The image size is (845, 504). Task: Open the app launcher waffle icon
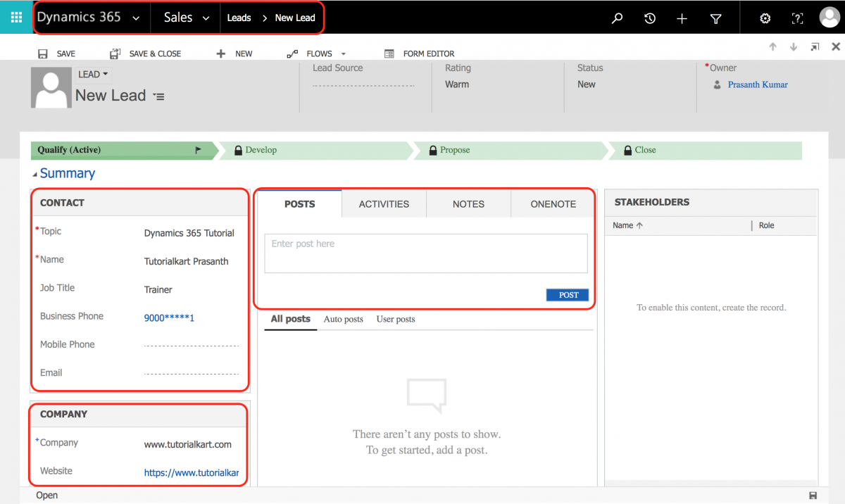click(16, 17)
